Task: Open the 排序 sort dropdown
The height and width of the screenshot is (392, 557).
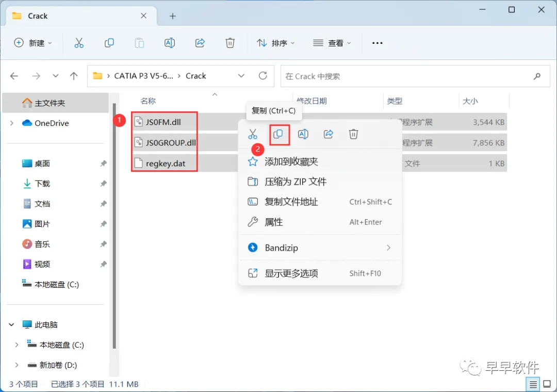Action: pyautogui.click(x=276, y=43)
